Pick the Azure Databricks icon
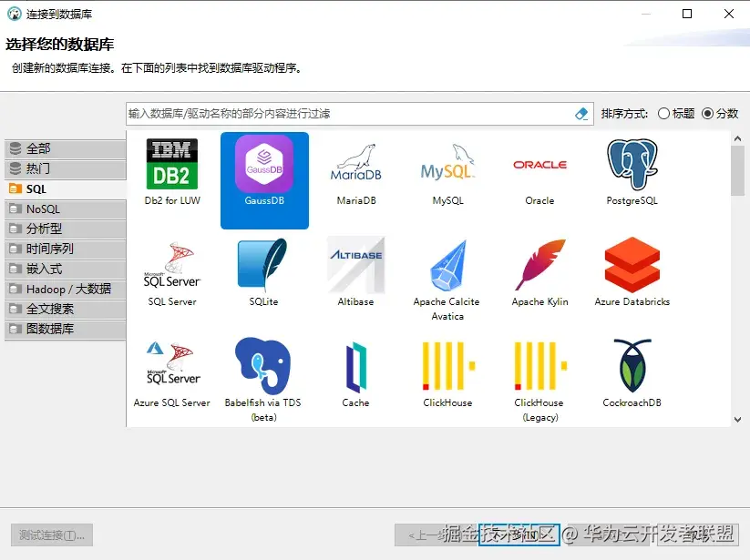The width and height of the screenshot is (750, 560). coord(632,265)
